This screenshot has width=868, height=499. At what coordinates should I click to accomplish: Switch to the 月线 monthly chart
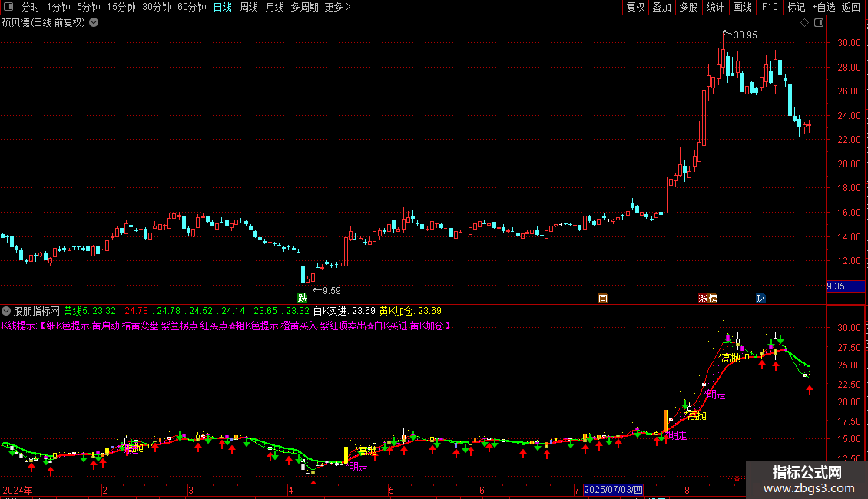point(274,7)
